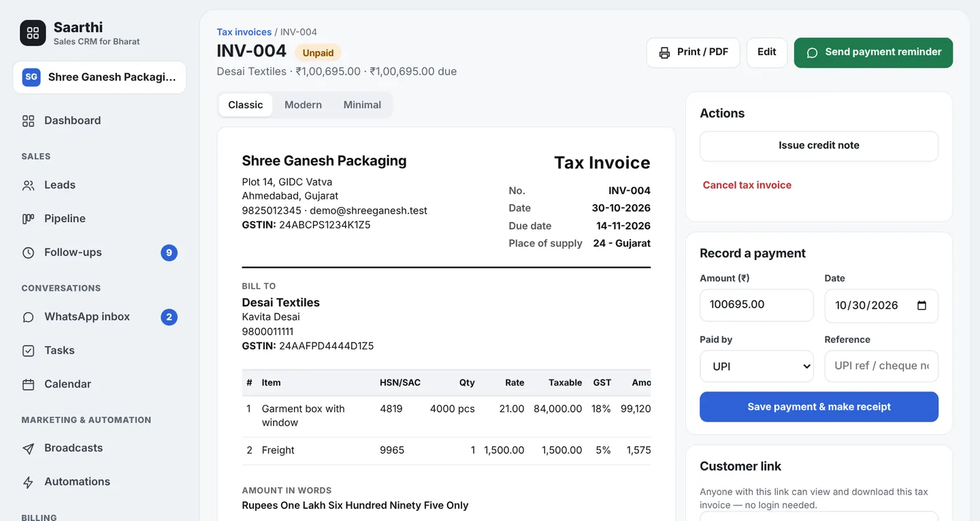980x521 pixels.
Task: Click the Tasks checkbox icon
Action: (28, 351)
